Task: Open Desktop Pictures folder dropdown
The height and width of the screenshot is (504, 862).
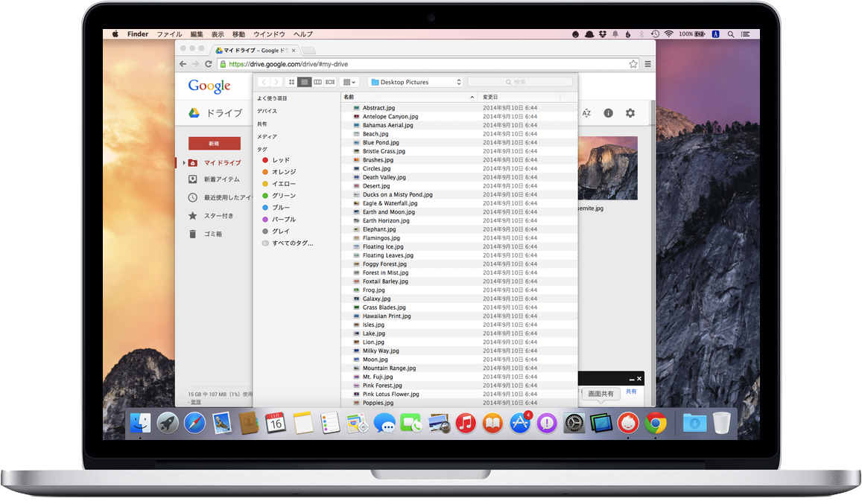Action: click(x=416, y=82)
